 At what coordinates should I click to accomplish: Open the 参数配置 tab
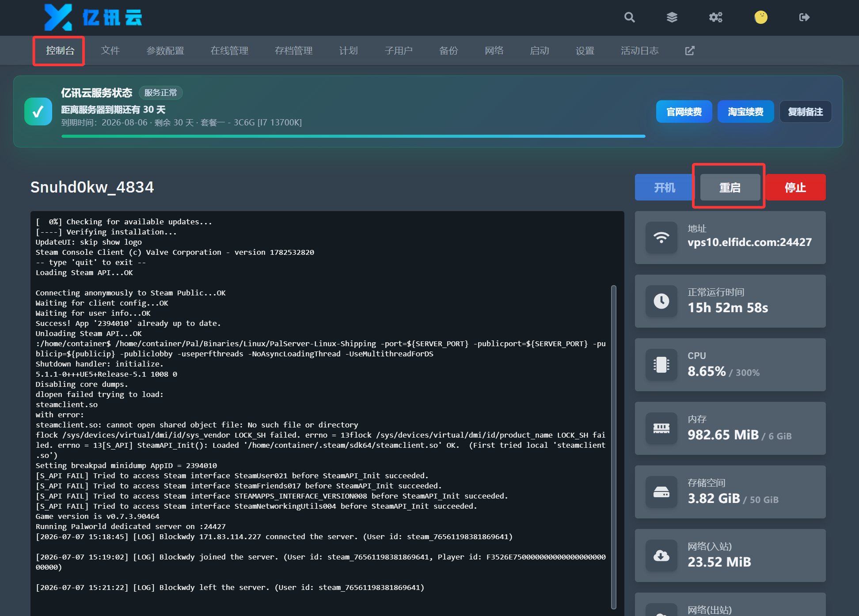(165, 51)
